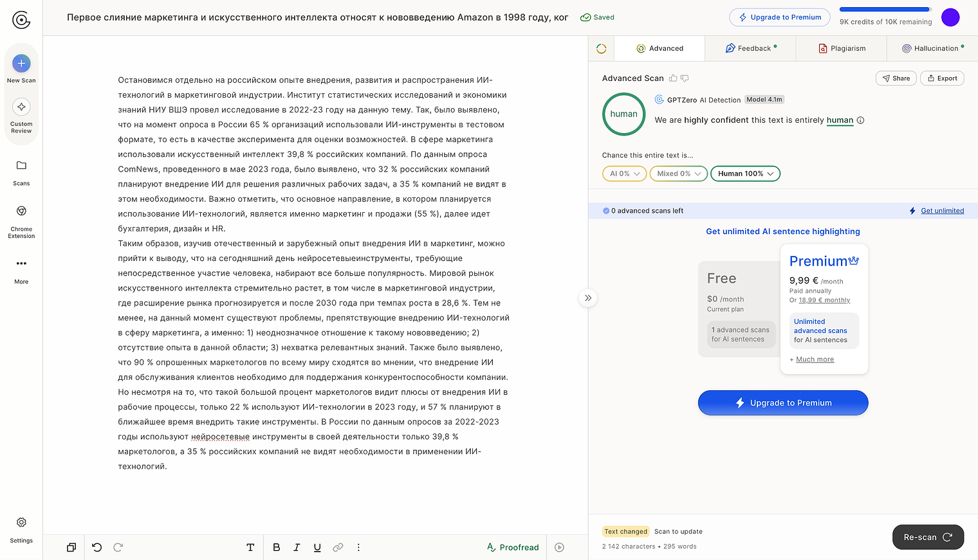This screenshot has height=560, width=978.
Task: Open Settings in the sidebar
Action: tap(21, 530)
